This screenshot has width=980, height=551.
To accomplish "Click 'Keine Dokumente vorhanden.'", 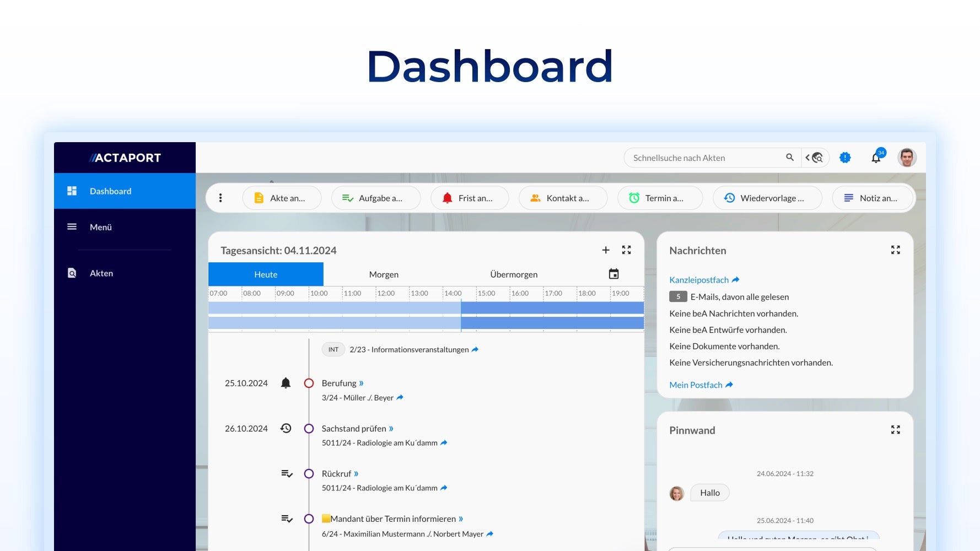I will tap(724, 346).
